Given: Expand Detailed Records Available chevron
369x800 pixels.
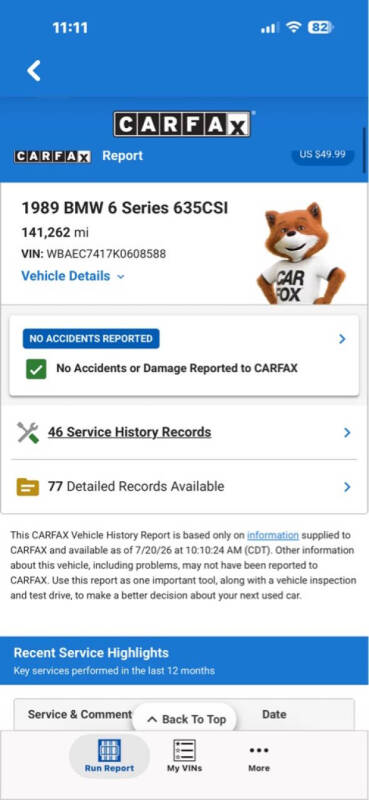Looking at the screenshot, I should point(347,487).
